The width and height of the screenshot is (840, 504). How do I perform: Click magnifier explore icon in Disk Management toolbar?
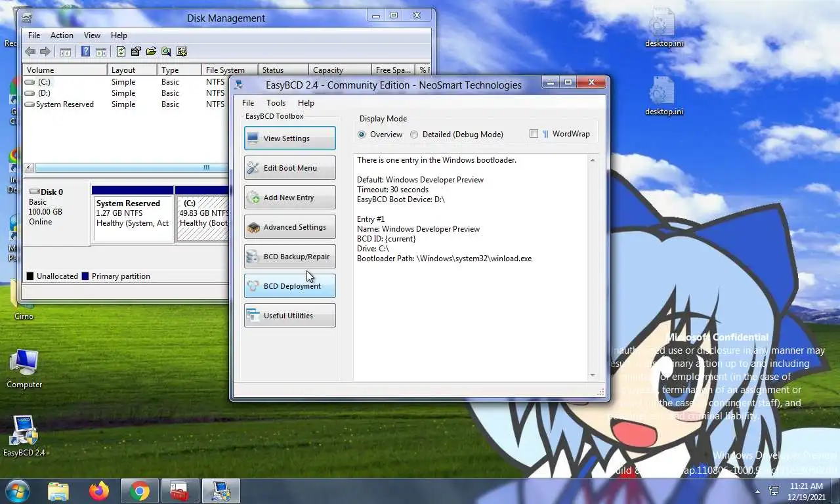tap(167, 52)
